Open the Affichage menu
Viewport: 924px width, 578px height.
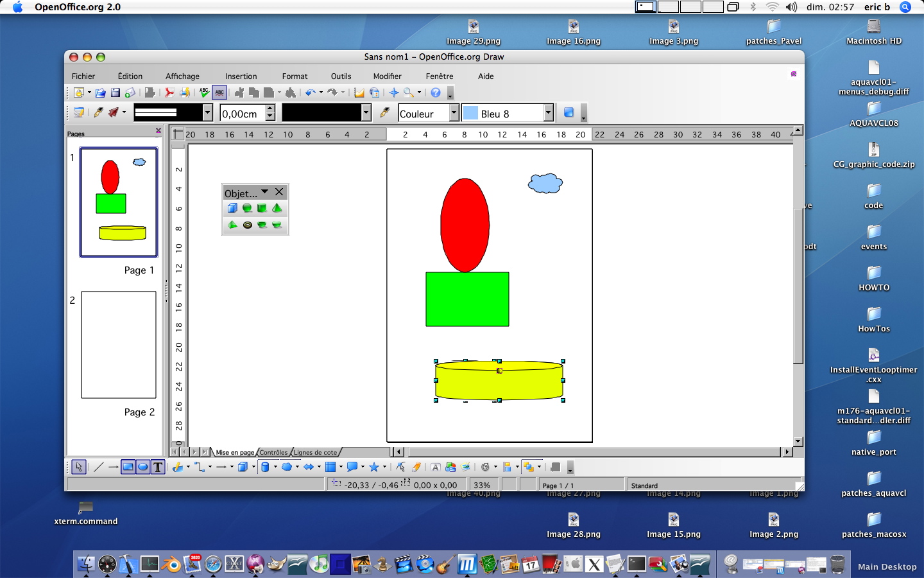tap(182, 76)
